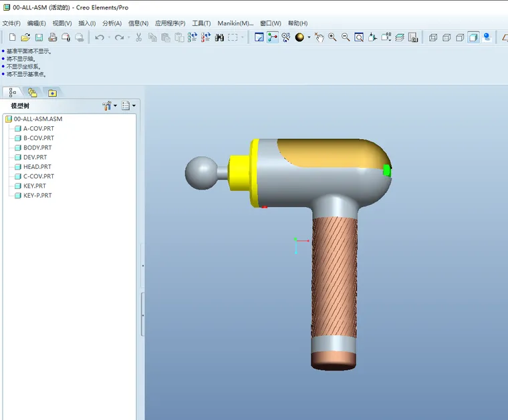Toggle the orient mode icon
Screen dimensions: 508x420
(286, 37)
